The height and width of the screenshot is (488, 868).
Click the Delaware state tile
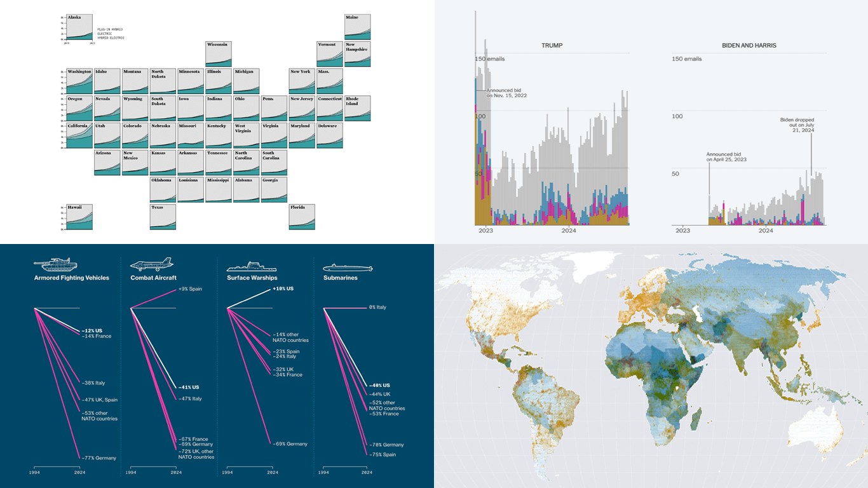coord(330,135)
